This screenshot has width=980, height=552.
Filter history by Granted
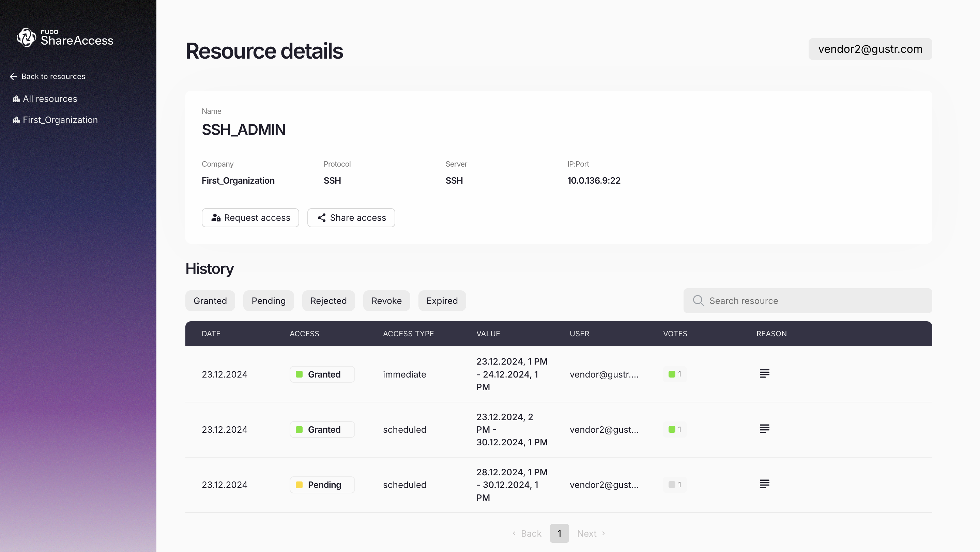click(x=210, y=301)
